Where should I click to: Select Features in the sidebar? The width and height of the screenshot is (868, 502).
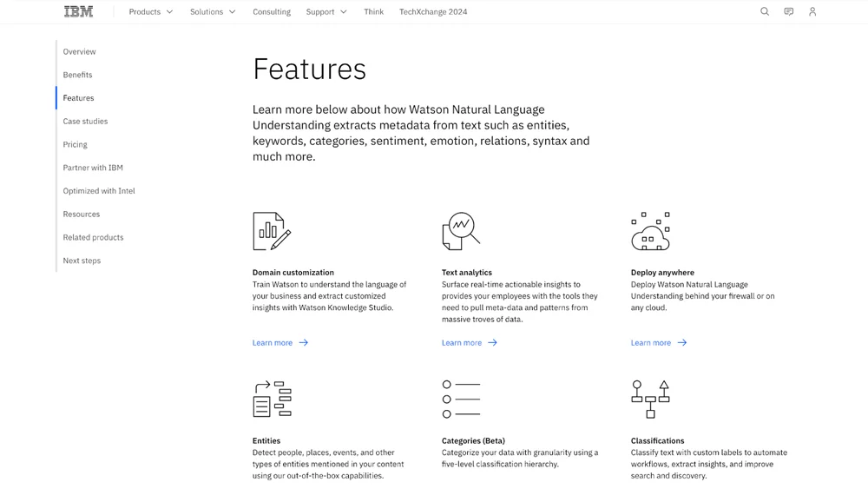[79, 98]
